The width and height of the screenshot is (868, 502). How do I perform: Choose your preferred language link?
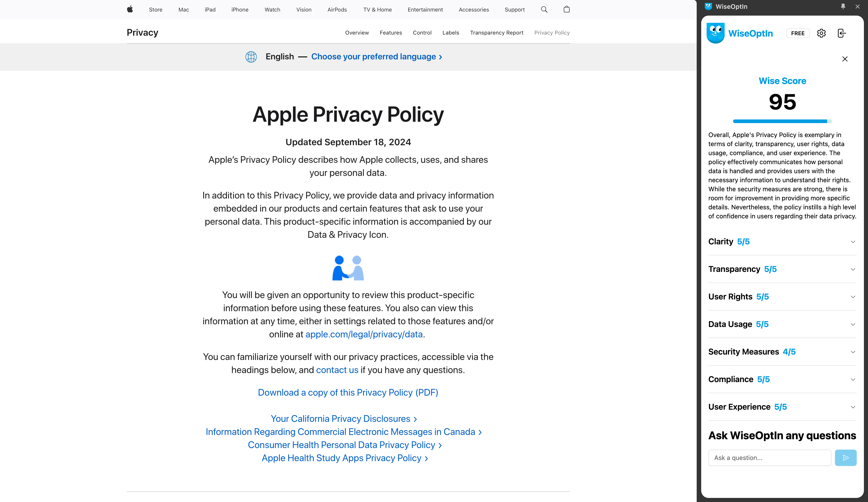click(x=377, y=56)
